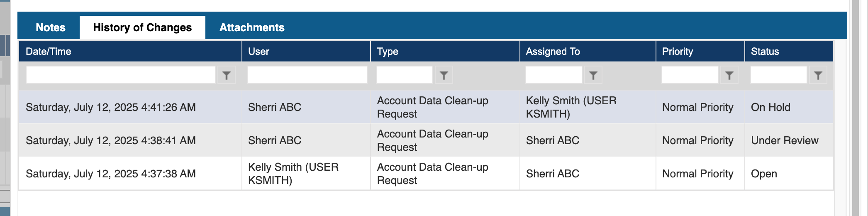Screen dimensions: 868x216
Task: Focus the Type filter input field
Action: point(404,75)
